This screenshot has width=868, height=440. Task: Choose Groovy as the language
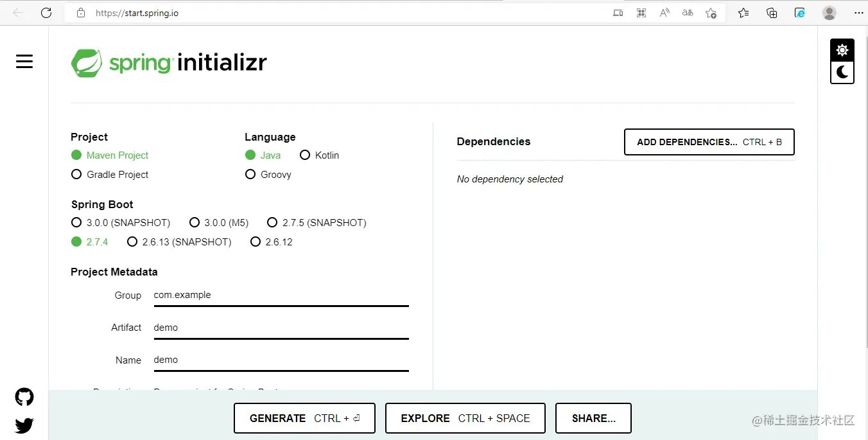click(268, 175)
